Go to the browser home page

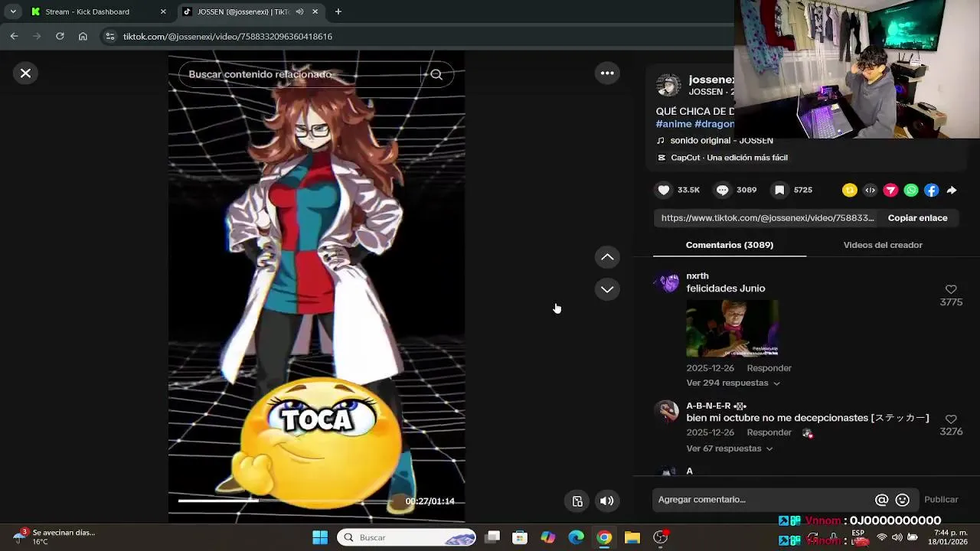[x=83, y=36]
